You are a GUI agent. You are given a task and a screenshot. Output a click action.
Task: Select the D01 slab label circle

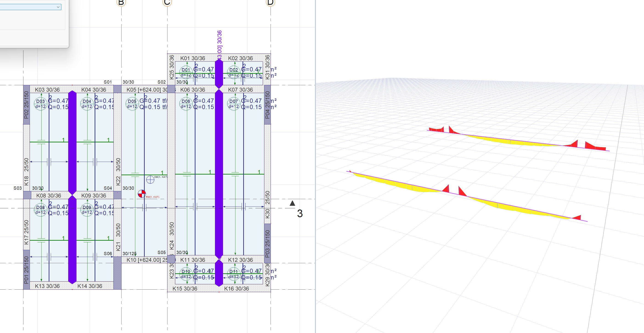[x=186, y=72]
